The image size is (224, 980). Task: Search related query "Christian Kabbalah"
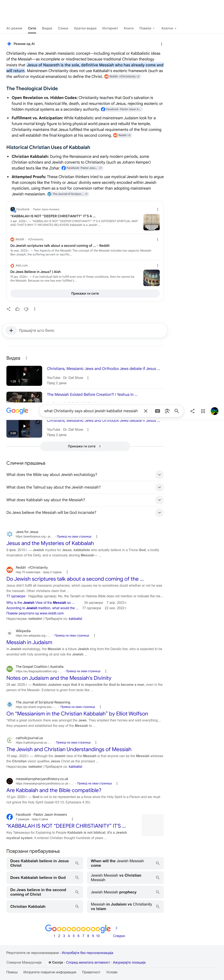coord(45,907)
